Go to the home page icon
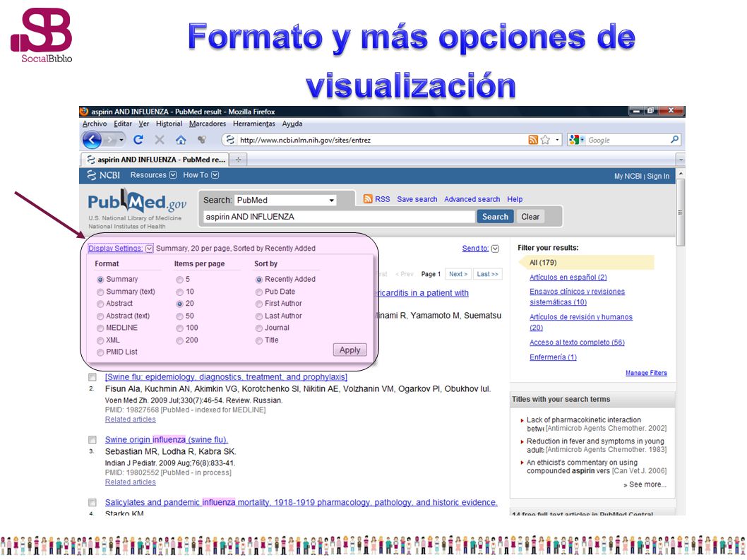Image resolution: width=747 pixels, height=560 pixels. [x=181, y=140]
